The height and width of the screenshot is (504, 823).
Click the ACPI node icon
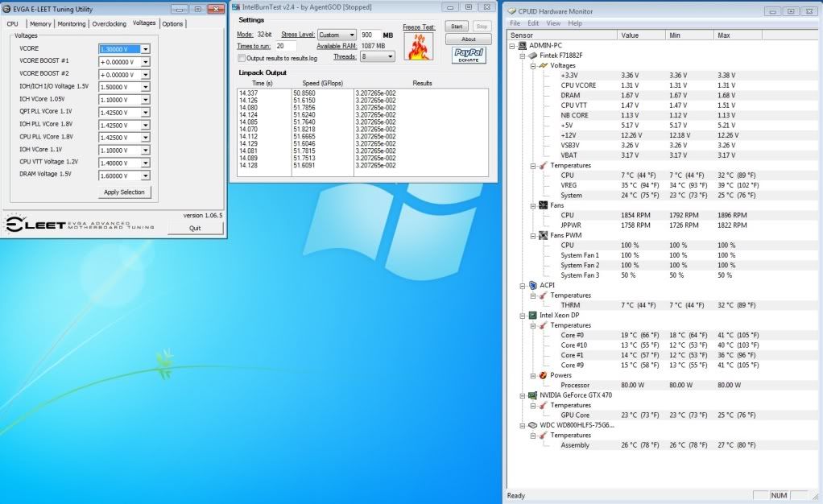point(533,285)
